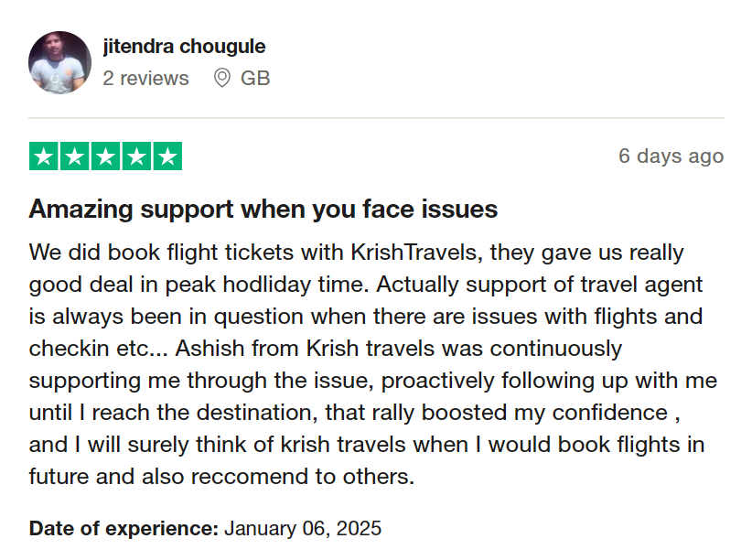The width and height of the screenshot is (752, 560).
Task: Click the location pin icon beside GB
Action: coord(221,79)
